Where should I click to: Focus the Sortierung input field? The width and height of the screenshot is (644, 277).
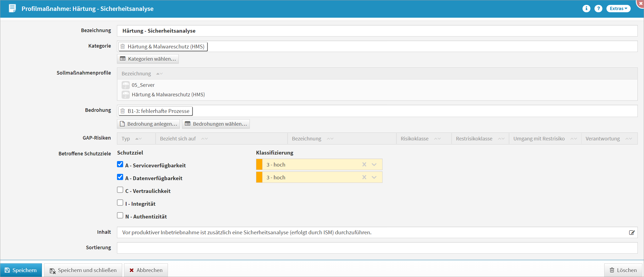tap(377, 248)
